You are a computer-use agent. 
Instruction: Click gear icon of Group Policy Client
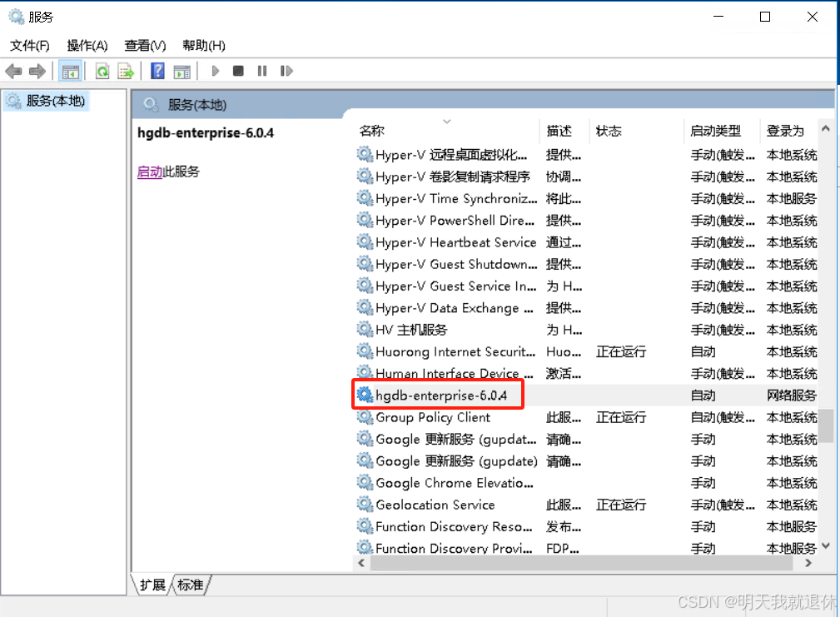click(x=365, y=416)
